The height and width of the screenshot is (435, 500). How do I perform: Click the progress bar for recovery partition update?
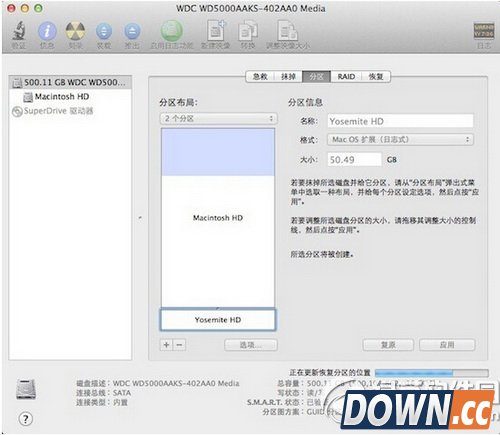(x=431, y=372)
